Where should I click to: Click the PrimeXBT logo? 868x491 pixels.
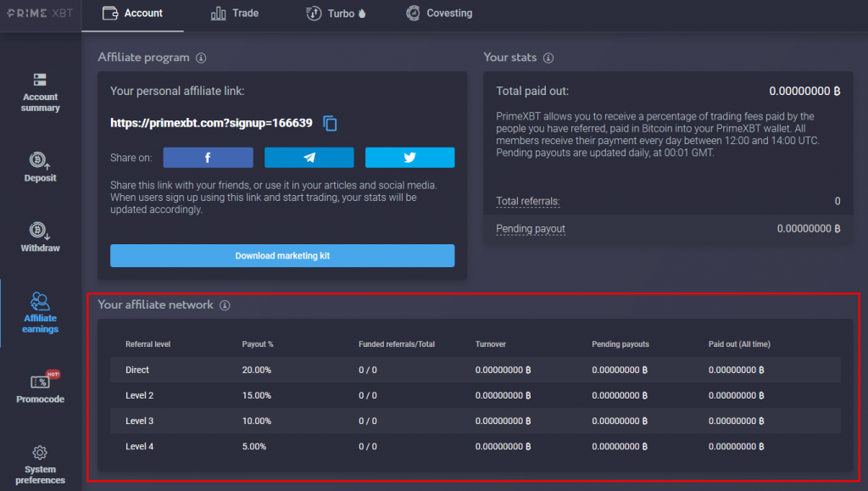pos(40,13)
